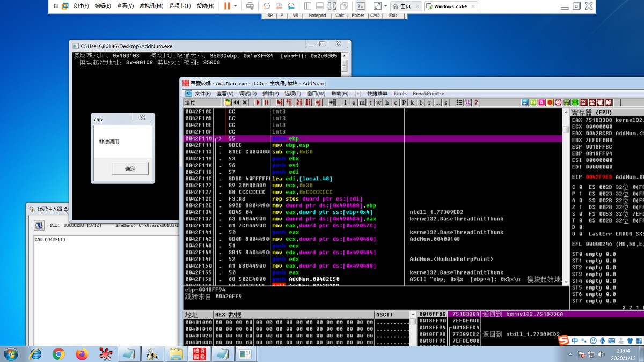Click the 确定 button in cap dialog

click(130, 168)
